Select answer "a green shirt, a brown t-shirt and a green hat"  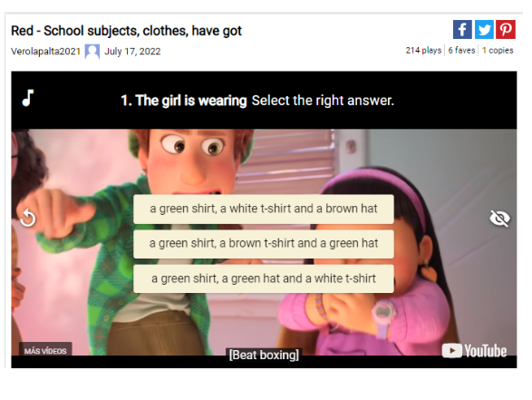pyautogui.click(x=264, y=244)
